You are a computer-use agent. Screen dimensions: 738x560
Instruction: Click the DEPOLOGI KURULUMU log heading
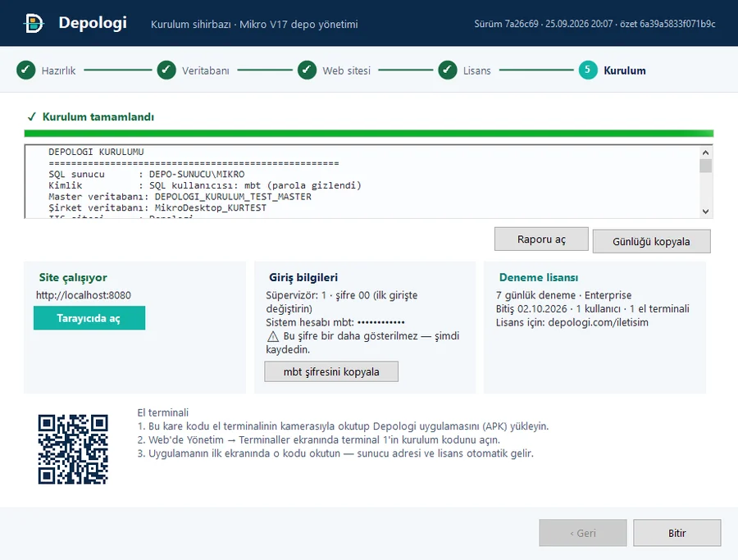click(x=96, y=152)
